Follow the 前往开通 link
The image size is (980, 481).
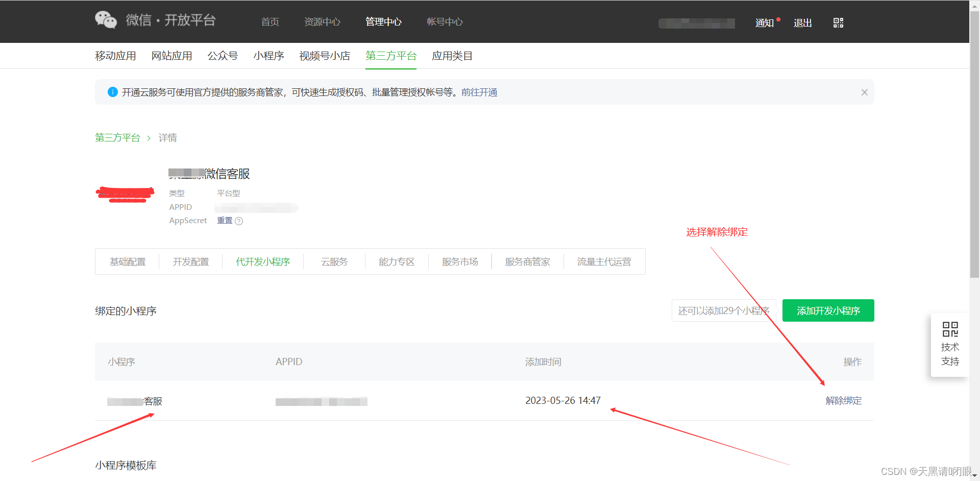(479, 92)
